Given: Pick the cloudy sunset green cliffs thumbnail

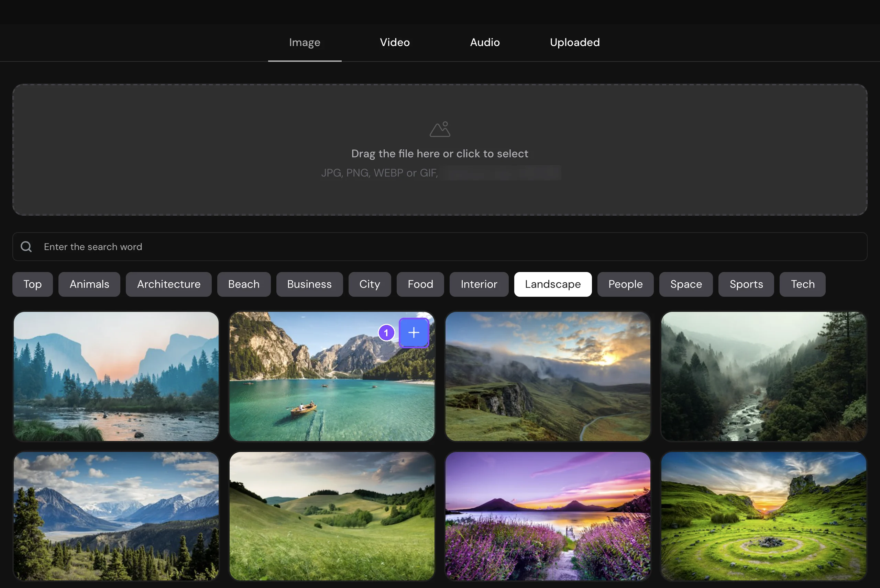Looking at the screenshot, I should pos(548,376).
